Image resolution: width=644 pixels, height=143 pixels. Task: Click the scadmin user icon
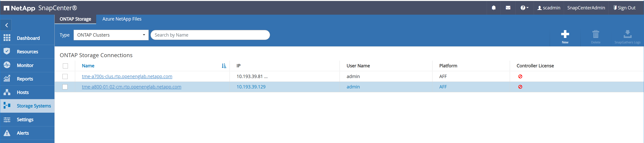pyautogui.click(x=540, y=8)
